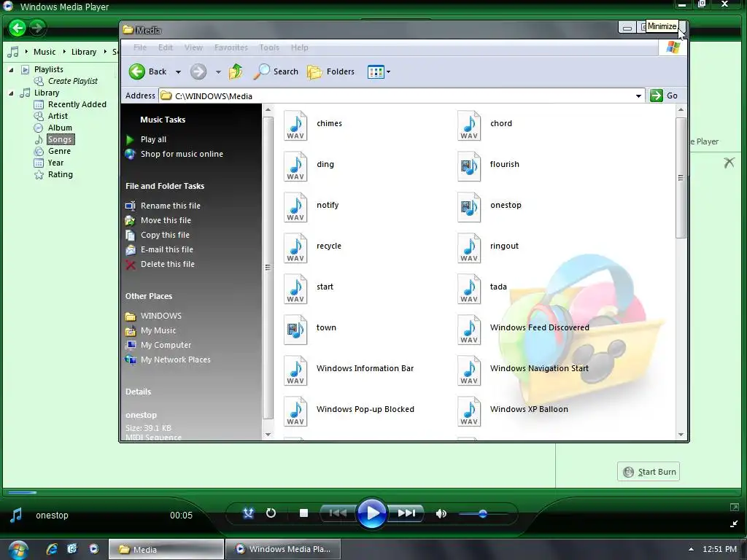Open the Edit menu

tap(166, 47)
